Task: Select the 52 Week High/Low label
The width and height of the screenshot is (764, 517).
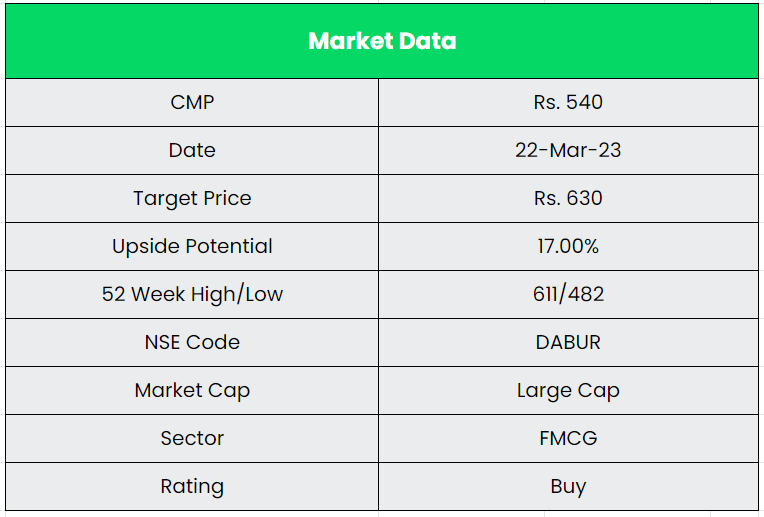Action: pyautogui.click(x=192, y=294)
